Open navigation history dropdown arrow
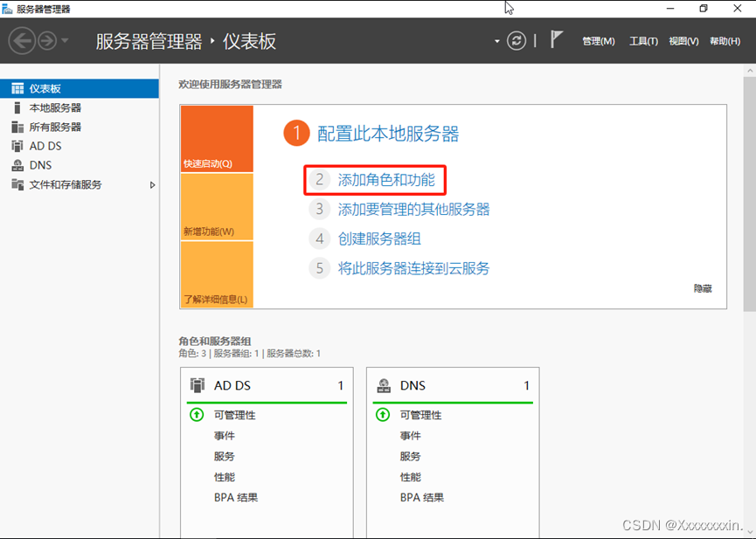This screenshot has width=756, height=539. [x=65, y=40]
